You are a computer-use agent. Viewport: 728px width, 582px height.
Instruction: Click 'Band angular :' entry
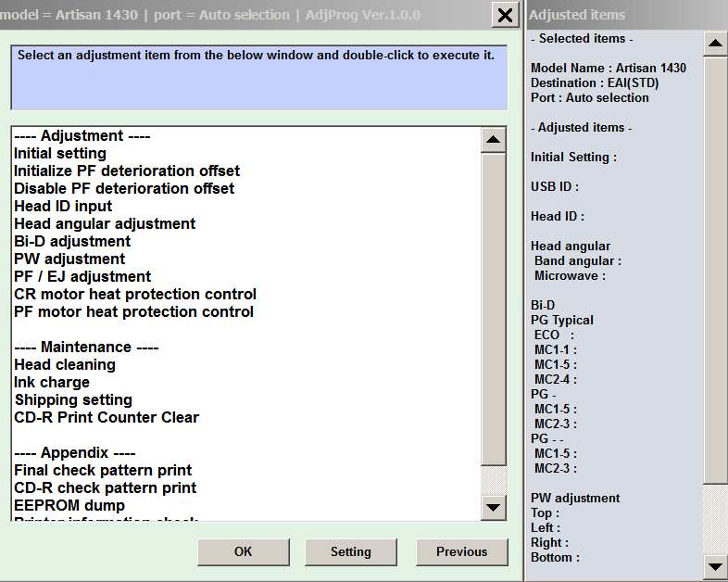(x=578, y=261)
